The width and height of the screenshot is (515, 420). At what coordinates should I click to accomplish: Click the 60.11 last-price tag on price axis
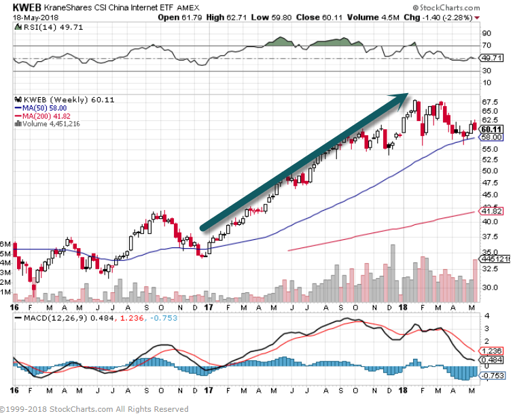point(492,130)
